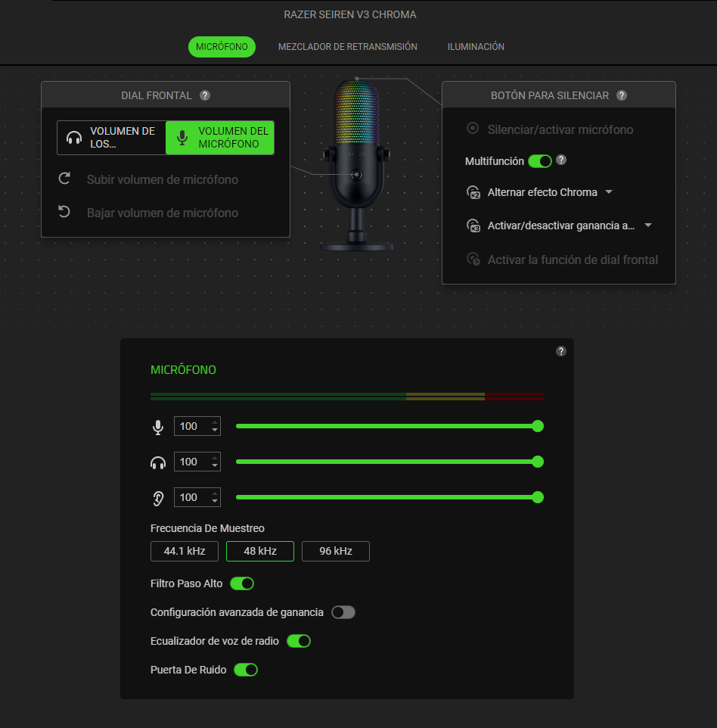
Task: Click the single-press mute button icon
Action: [x=473, y=128]
